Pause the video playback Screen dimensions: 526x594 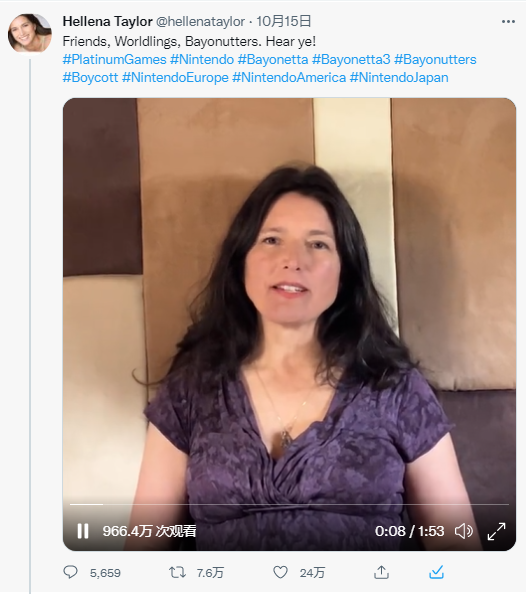(x=83, y=531)
